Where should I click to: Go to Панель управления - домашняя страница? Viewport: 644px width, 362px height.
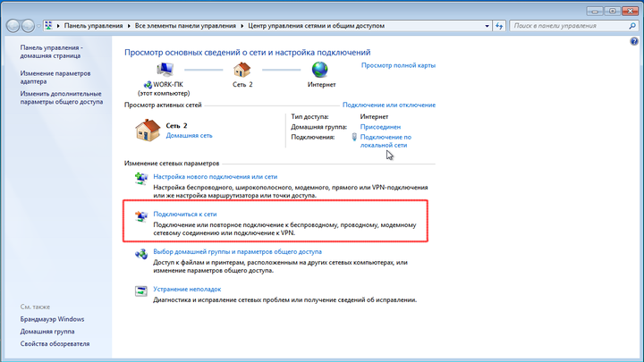[51, 52]
